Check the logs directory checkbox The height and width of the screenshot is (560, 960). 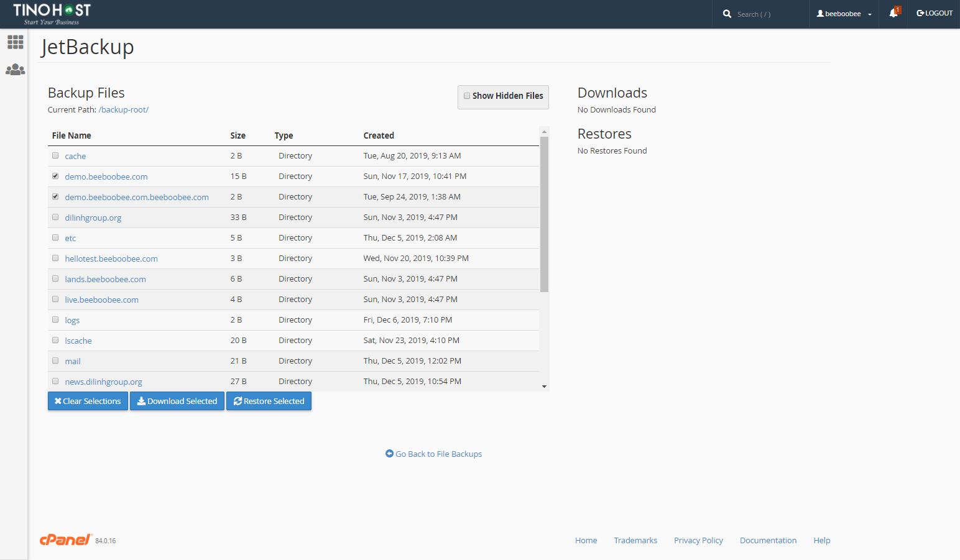click(x=55, y=319)
